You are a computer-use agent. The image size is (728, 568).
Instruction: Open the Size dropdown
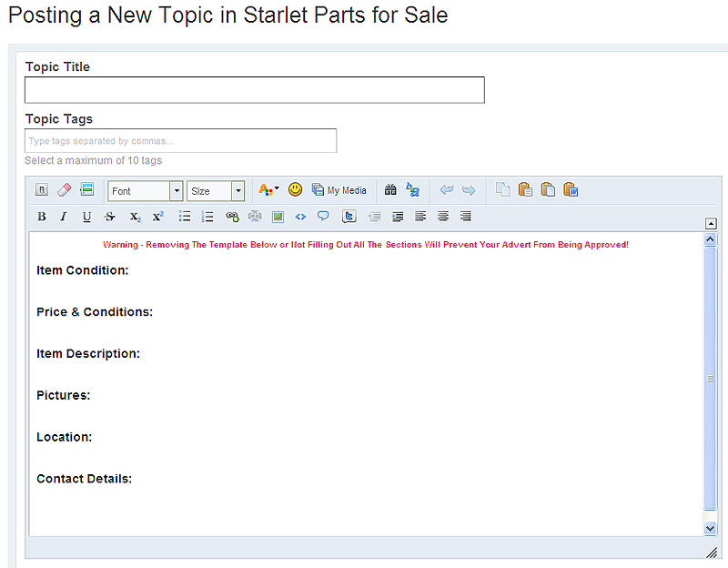click(216, 191)
